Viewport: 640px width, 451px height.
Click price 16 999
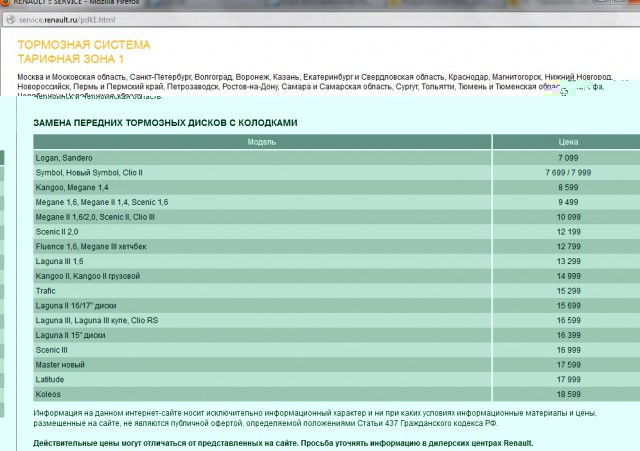pyautogui.click(x=569, y=350)
